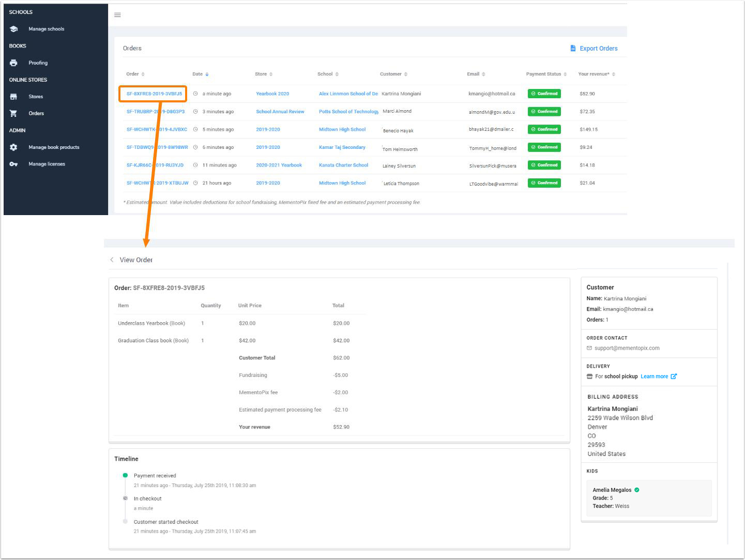The height and width of the screenshot is (560, 745).
Task: Sort table by Order column
Action: coord(135,74)
